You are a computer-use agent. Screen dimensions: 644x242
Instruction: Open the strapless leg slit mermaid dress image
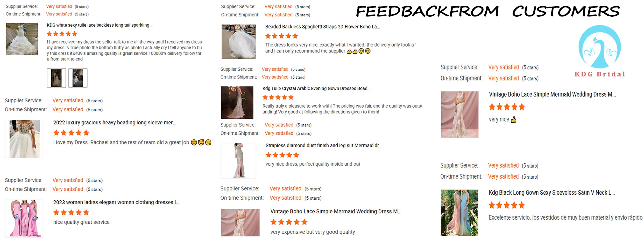pyautogui.click(x=239, y=161)
